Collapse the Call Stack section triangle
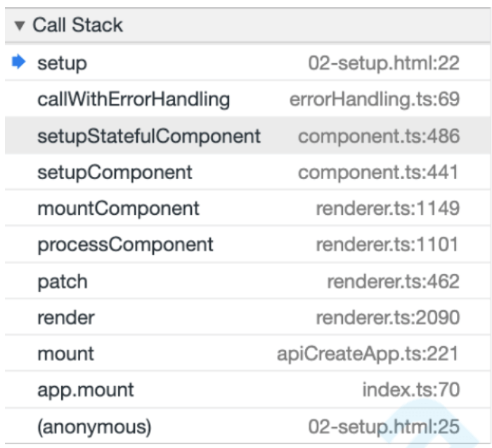 click(19, 26)
